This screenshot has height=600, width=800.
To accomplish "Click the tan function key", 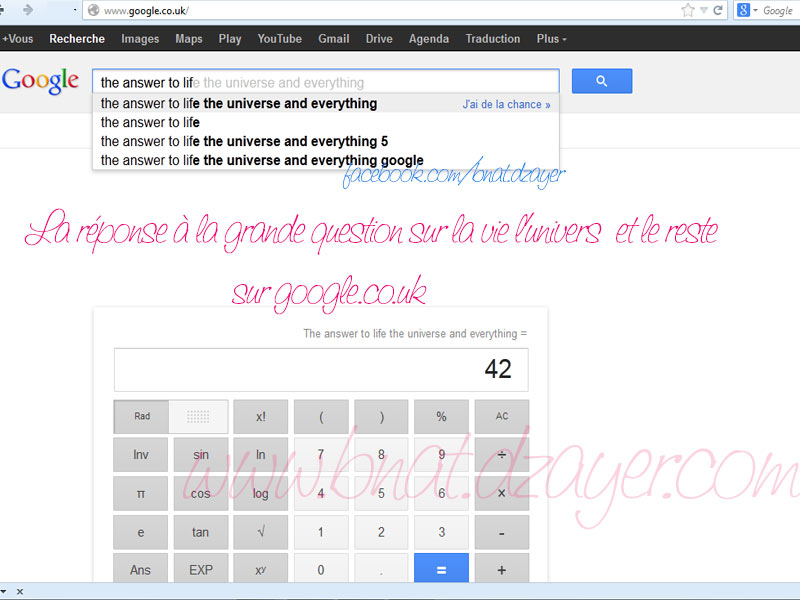I will 201,532.
